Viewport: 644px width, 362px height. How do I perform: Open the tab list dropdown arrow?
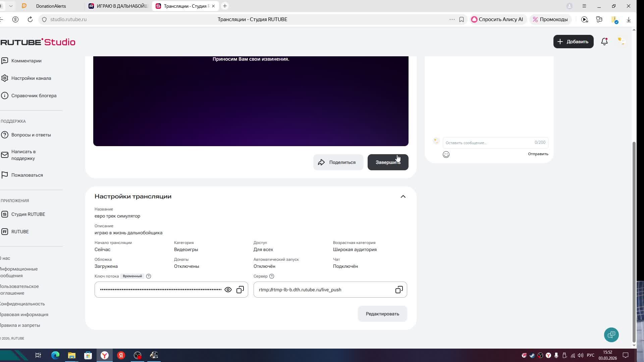tap(11, 6)
